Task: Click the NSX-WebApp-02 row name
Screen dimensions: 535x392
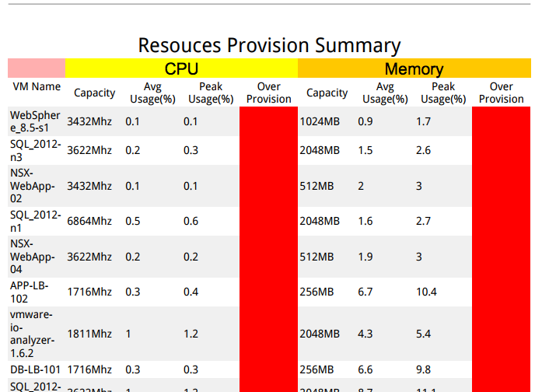Action: pyautogui.click(x=35, y=186)
